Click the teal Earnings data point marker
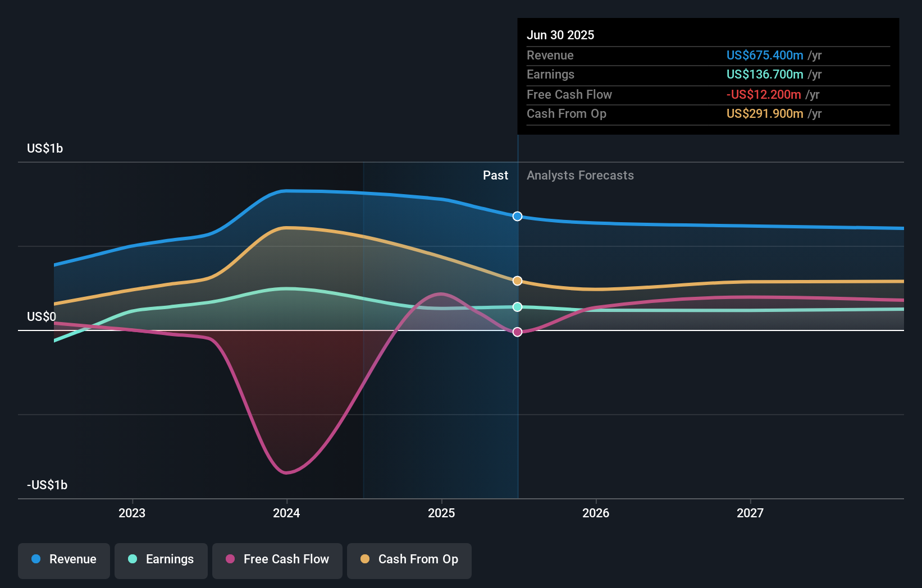Viewport: 922px width, 588px height. 517,307
